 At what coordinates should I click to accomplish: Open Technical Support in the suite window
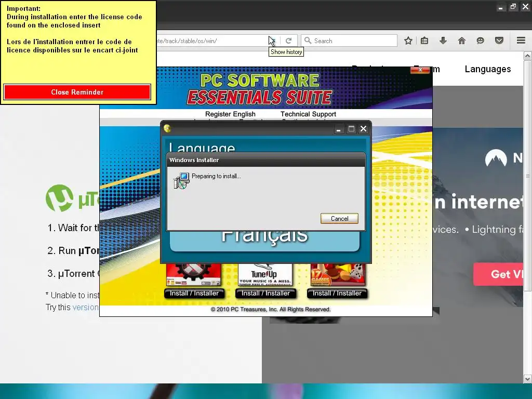308,114
